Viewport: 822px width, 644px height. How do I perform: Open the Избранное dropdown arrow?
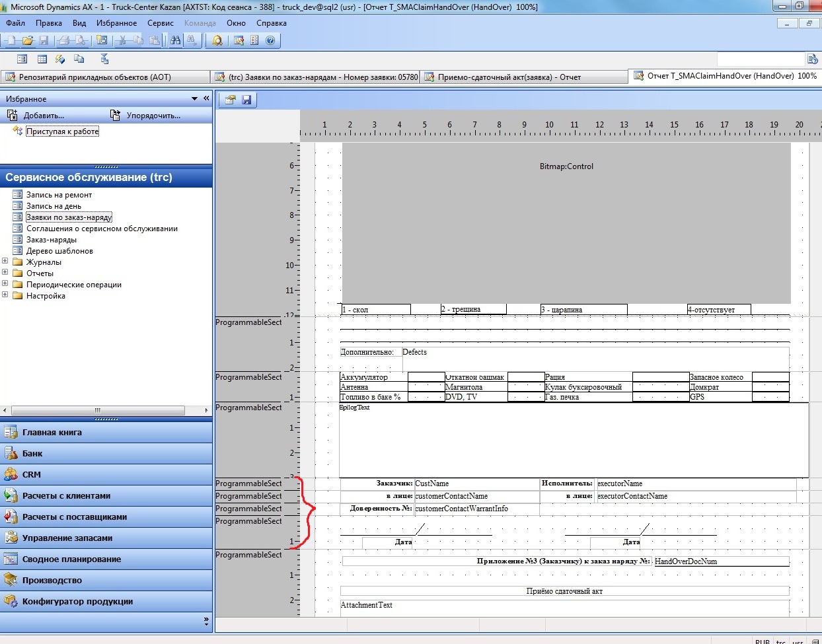click(194, 99)
